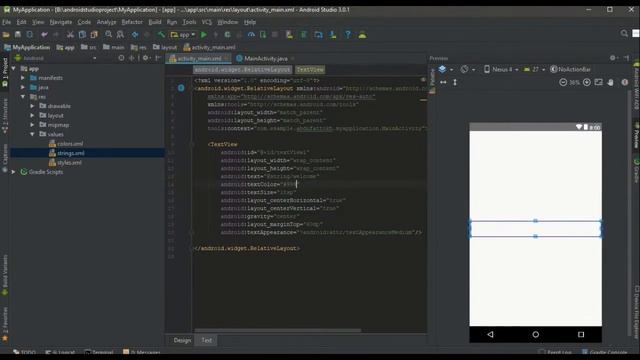The image size is (640, 360).
Task: Click the Copy toolbar icon
Action: (82, 35)
